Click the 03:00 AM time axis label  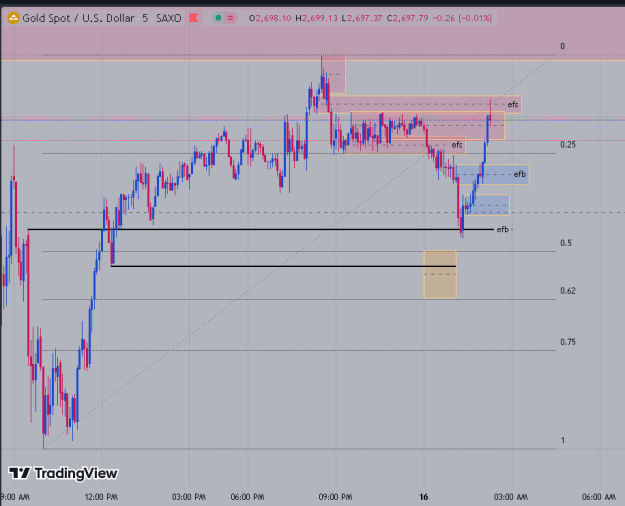511,497
